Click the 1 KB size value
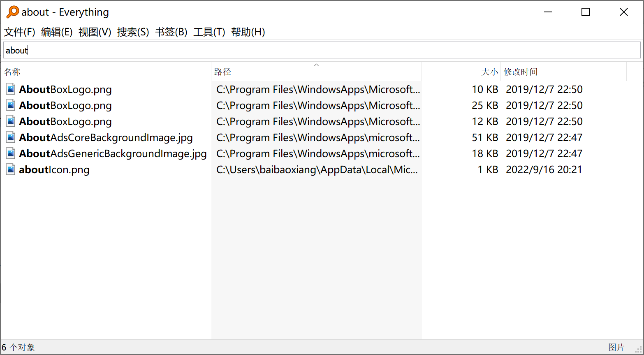This screenshot has width=644, height=355. [x=488, y=169]
